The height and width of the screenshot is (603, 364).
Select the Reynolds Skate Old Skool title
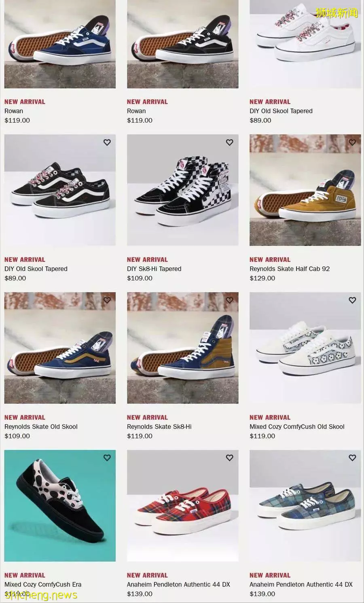tap(41, 427)
